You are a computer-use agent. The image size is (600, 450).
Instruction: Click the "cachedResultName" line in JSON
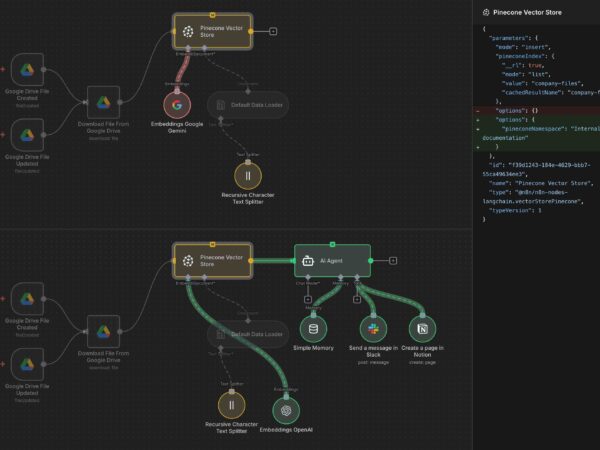pyautogui.click(x=551, y=93)
